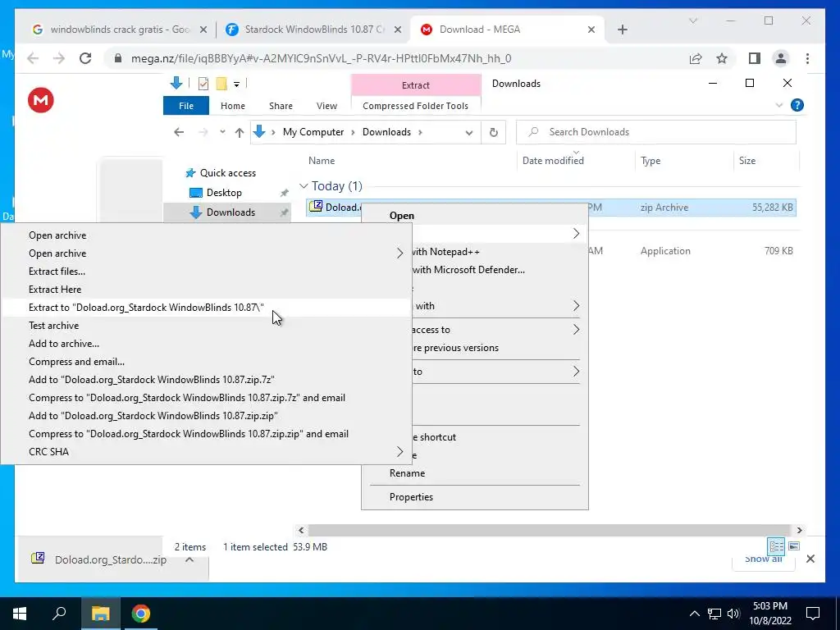Image resolution: width=840 pixels, height=630 pixels.
Task: Open File Explorer from taskbar
Action: 100,614
